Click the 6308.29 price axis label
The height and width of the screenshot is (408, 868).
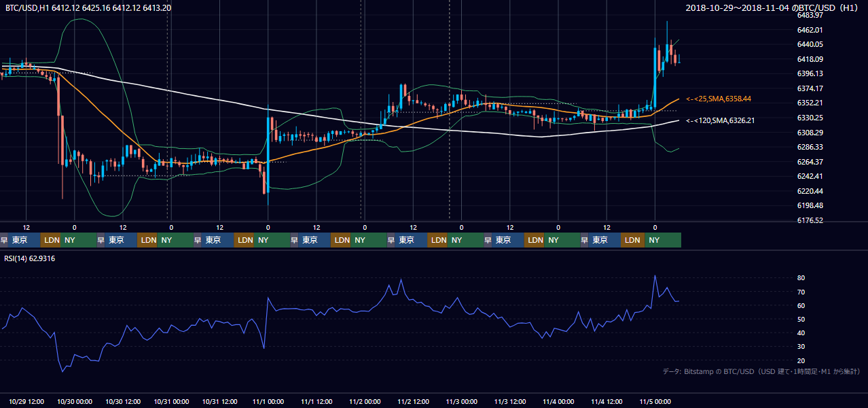(810, 133)
